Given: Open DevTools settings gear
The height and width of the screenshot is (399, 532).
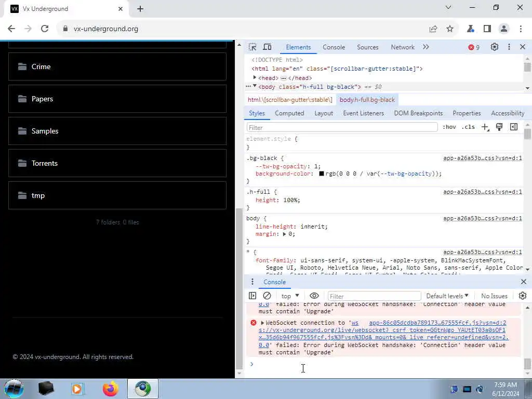Looking at the screenshot, I should click(x=495, y=47).
